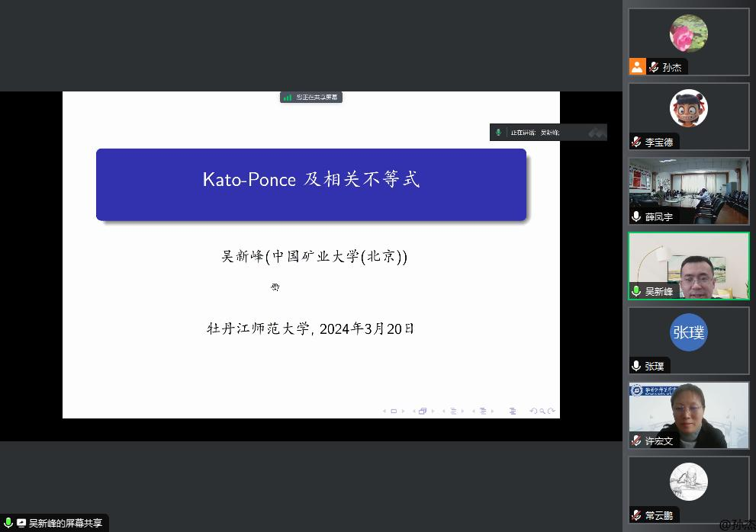Click the green signal bars sharing indicator
This screenshot has width=756, height=532.
[x=288, y=98]
